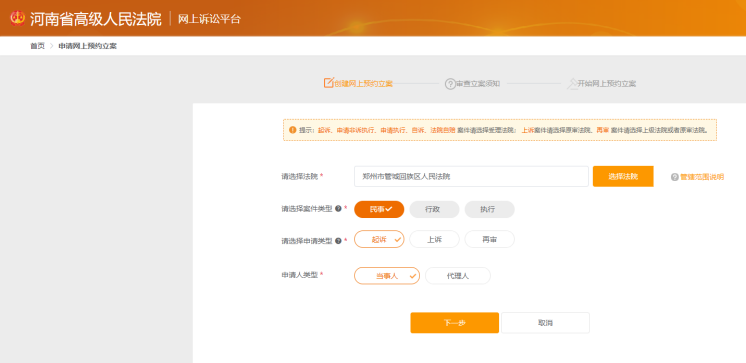The image size is (746, 363).
Task: Click the edit icon beside 创建网上预约立案
Action: click(x=328, y=83)
